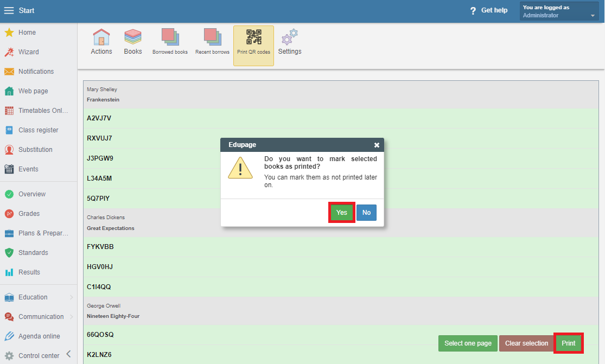Close the Edupage dialog
This screenshot has height=364, width=605.
[377, 145]
